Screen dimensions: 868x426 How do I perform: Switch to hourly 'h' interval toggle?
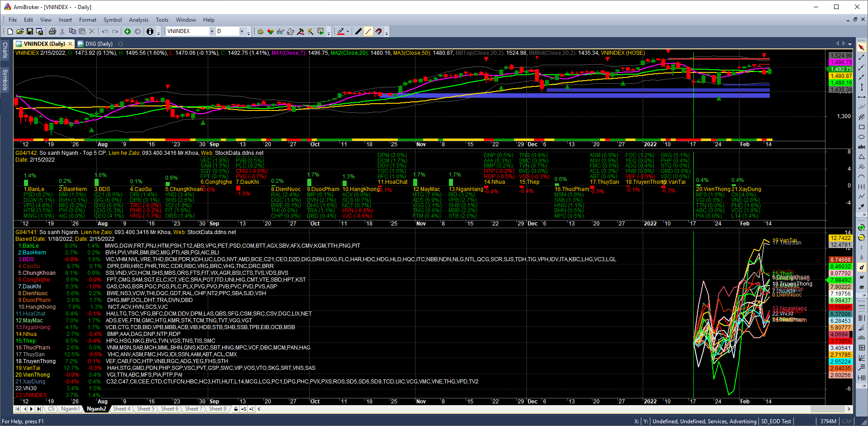[861, 257]
